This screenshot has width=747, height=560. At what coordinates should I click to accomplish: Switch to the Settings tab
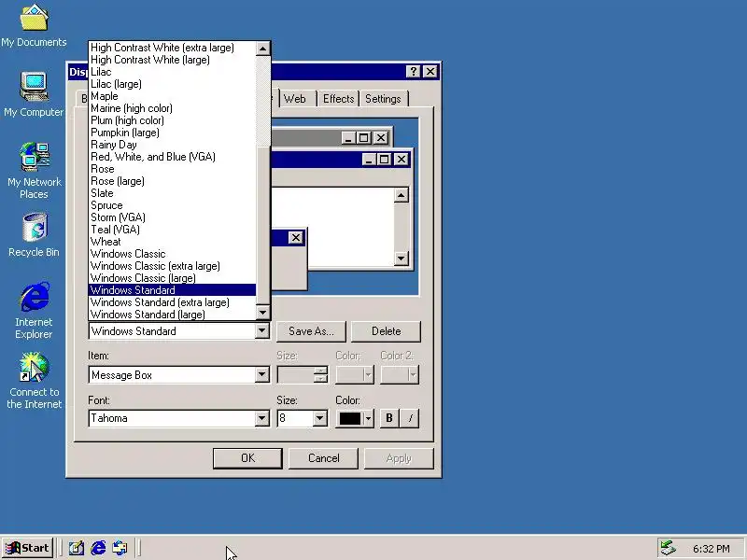click(x=383, y=99)
